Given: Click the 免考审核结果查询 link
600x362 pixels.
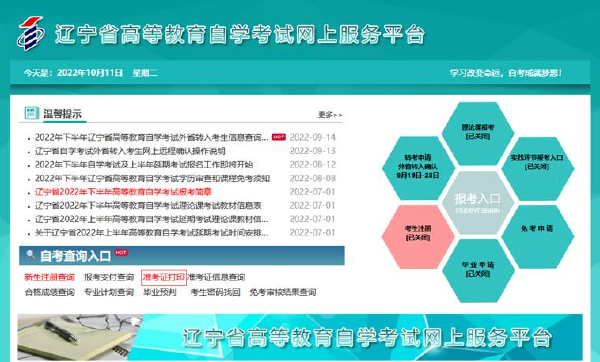Looking at the screenshot, I should tap(283, 292).
